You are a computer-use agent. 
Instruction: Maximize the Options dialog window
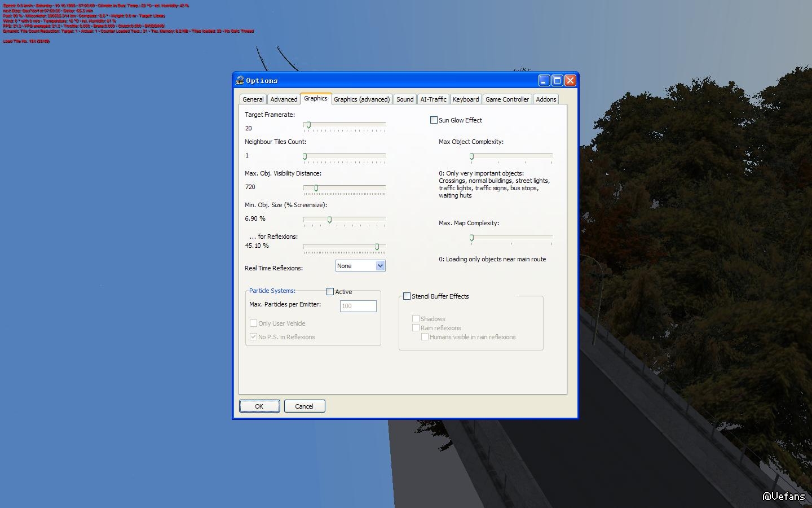557,80
